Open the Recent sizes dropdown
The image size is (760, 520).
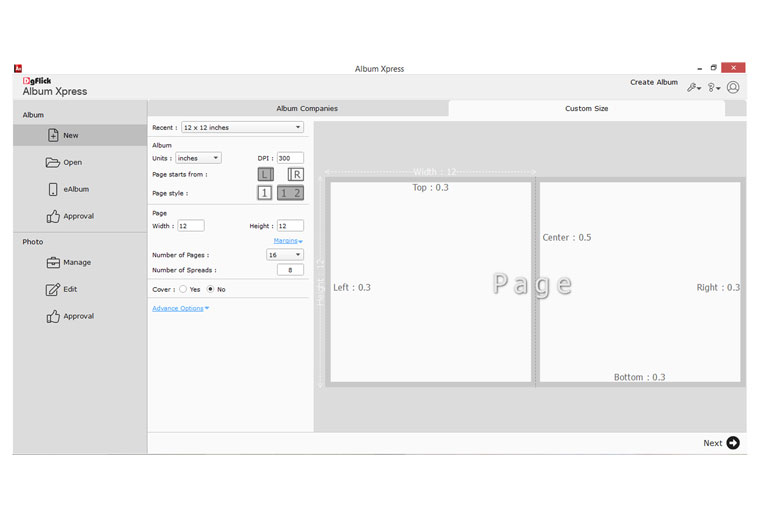[x=242, y=127]
